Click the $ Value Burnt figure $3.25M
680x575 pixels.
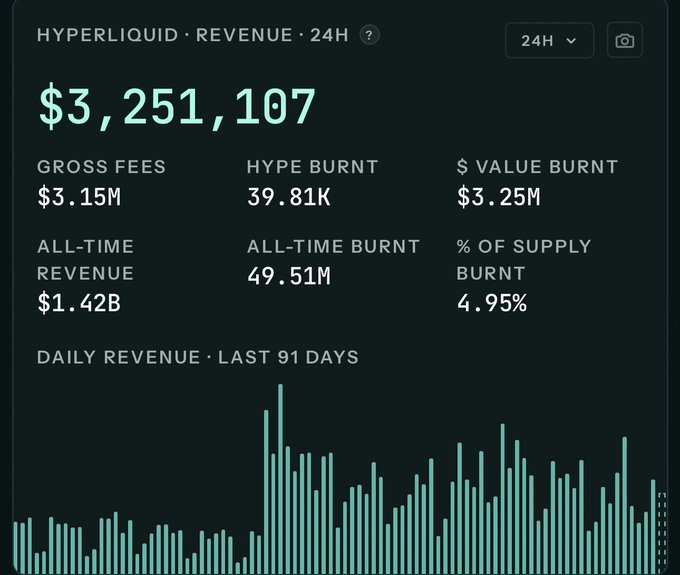click(499, 197)
